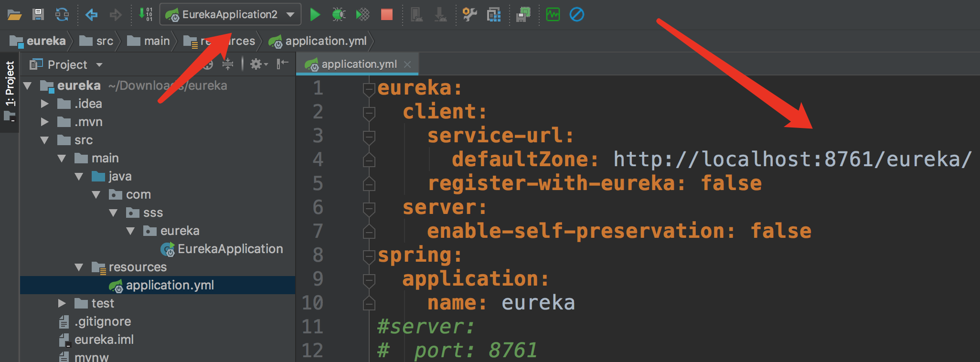Click the Save All floppy disk icon
980x362 pixels.
(38, 15)
